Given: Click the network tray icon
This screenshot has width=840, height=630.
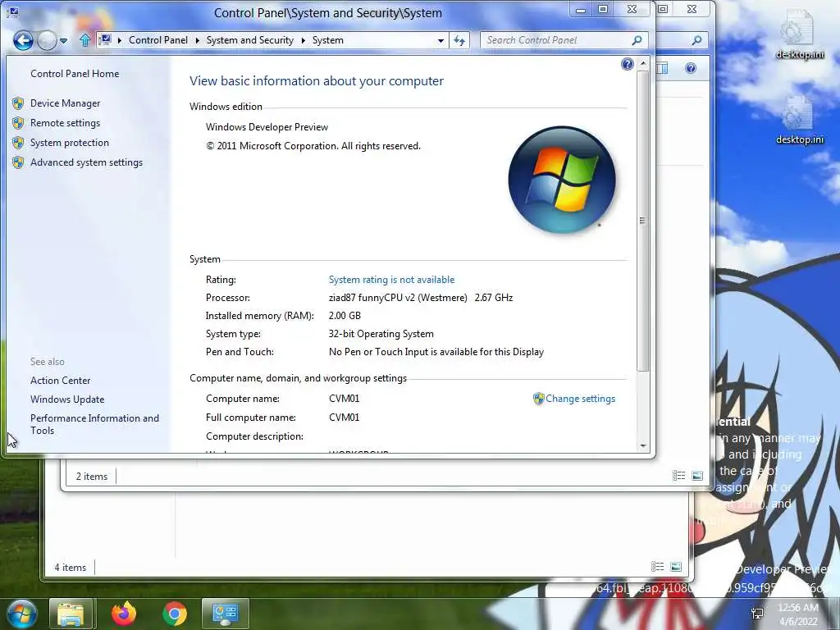Looking at the screenshot, I should click(x=757, y=614).
